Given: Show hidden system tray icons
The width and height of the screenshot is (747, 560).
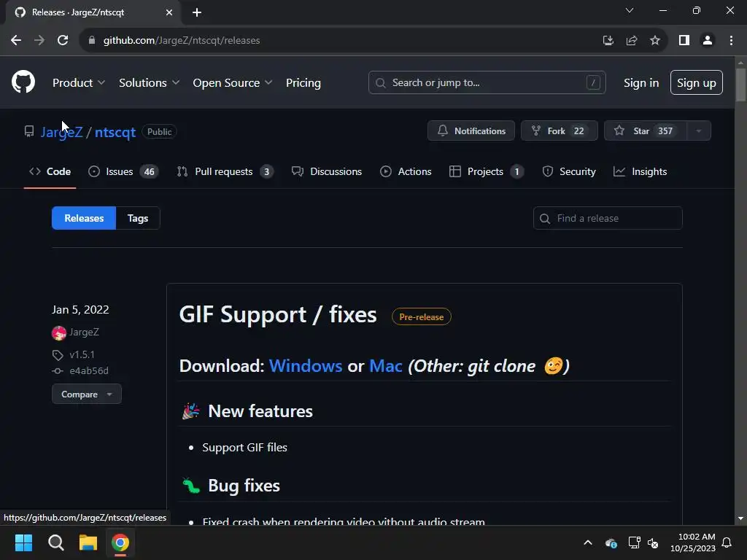Looking at the screenshot, I should point(588,542).
